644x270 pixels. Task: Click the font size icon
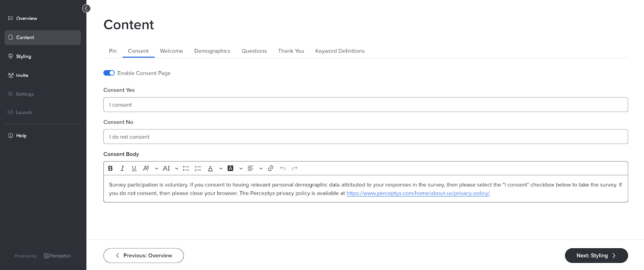(x=166, y=168)
